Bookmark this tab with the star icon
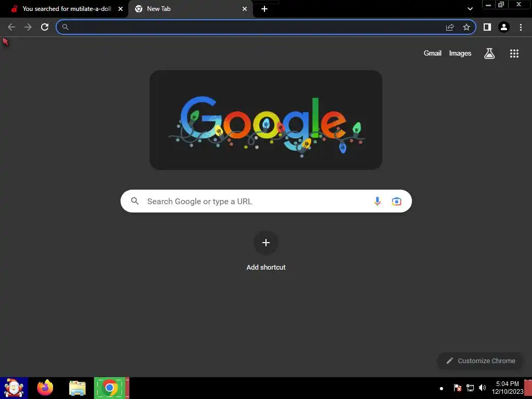The height and width of the screenshot is (399, 532). point(467,27)
